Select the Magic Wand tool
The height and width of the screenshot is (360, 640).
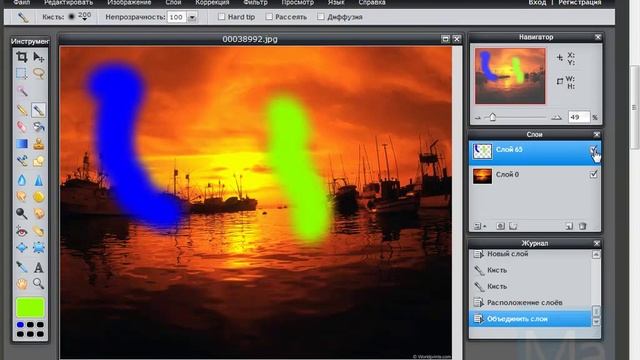click(x=22, y=91)
